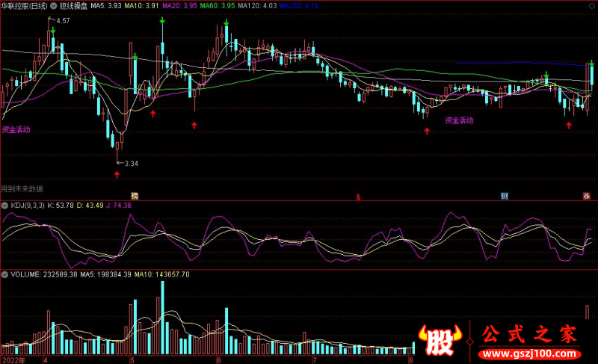This screenshot has width=598, height=364.
Task: Click the MA10: 3.91 label in the main chart header
Action: 141,6
